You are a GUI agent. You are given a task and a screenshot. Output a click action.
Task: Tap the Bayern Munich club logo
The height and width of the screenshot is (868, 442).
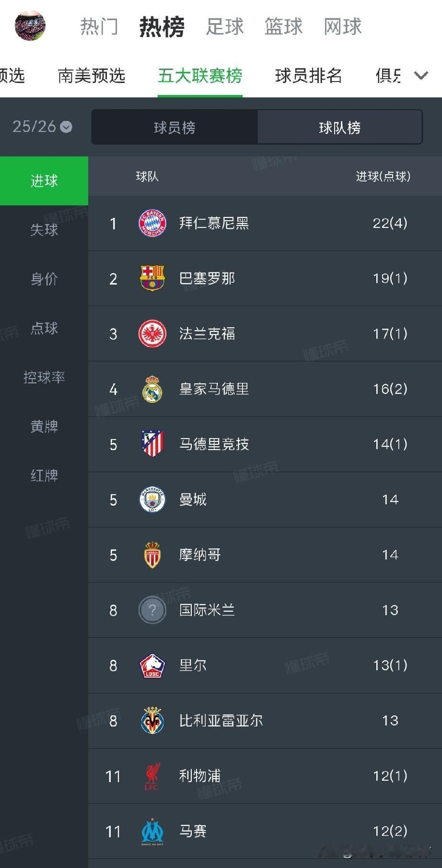pos(152,223)
